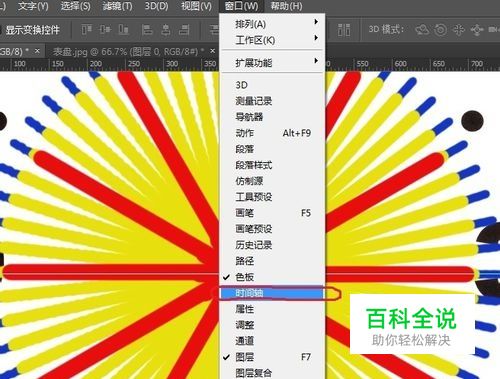This screenshot has height=379, width=500.
Task: Click the horizontal ruler at mark 600
Action: 401,64
